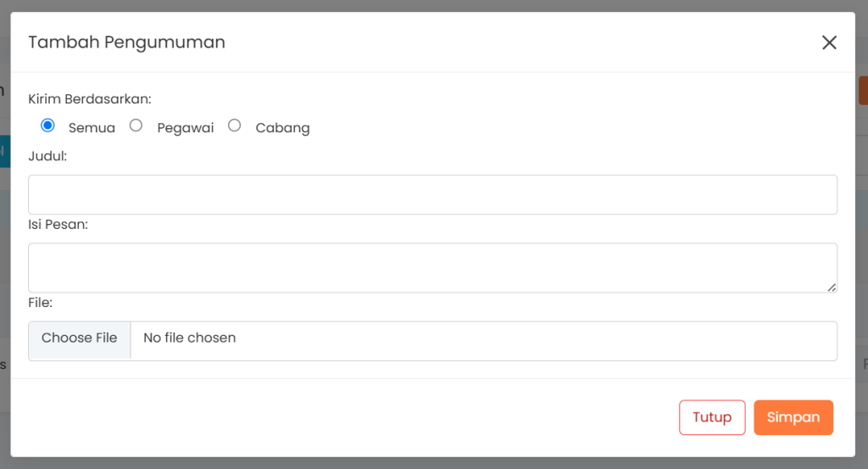Click inside the Isi Pesan textarea

(432, 268)
